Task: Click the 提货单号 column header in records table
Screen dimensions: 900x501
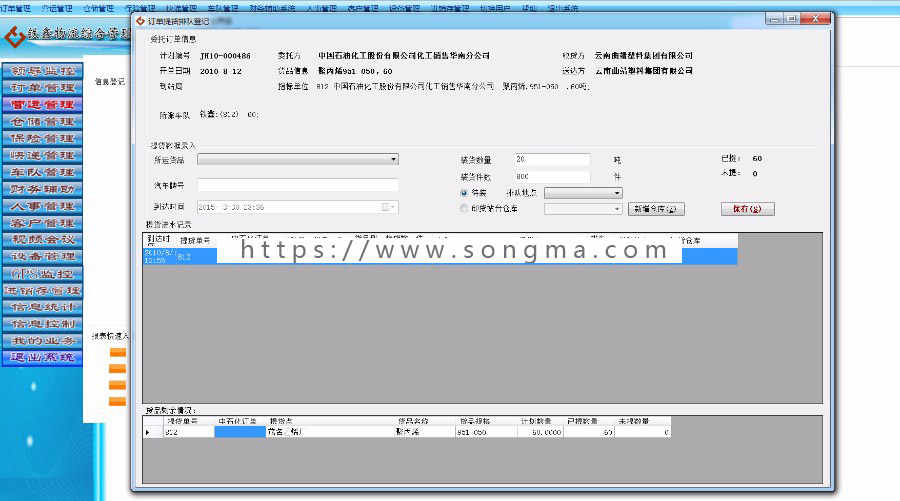Action: [x=195, y=241]
